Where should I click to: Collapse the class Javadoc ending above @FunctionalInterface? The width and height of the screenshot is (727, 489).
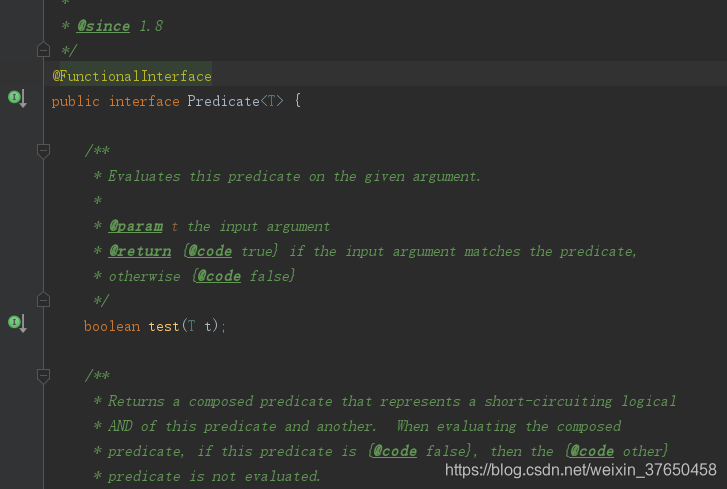[43, 50]
